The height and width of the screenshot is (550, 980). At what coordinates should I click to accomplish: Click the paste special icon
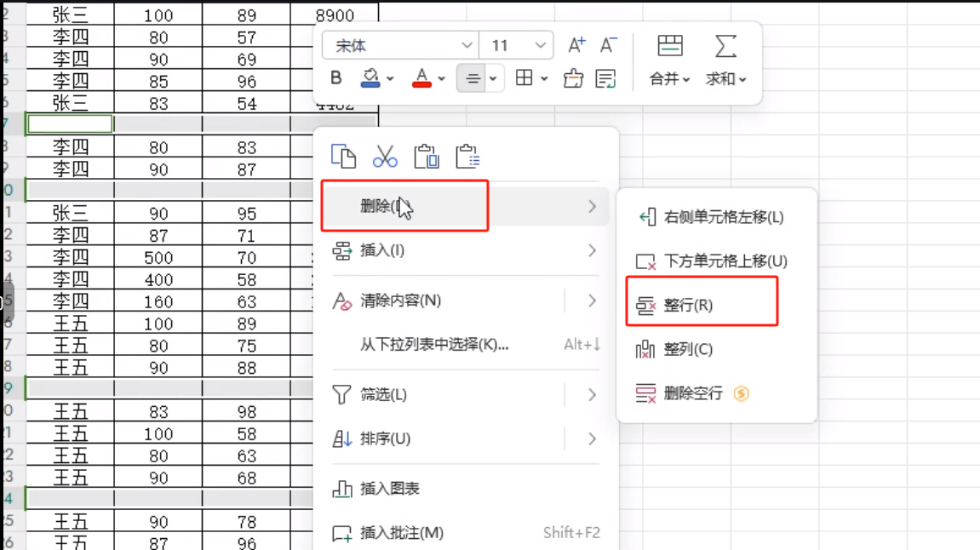(x=467, y=157)
